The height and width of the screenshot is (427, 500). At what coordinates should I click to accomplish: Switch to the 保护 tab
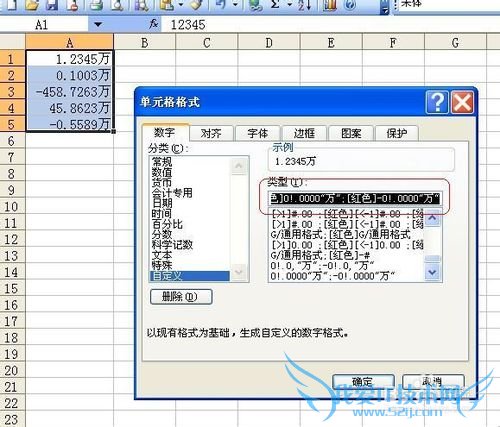coord(397,133)
